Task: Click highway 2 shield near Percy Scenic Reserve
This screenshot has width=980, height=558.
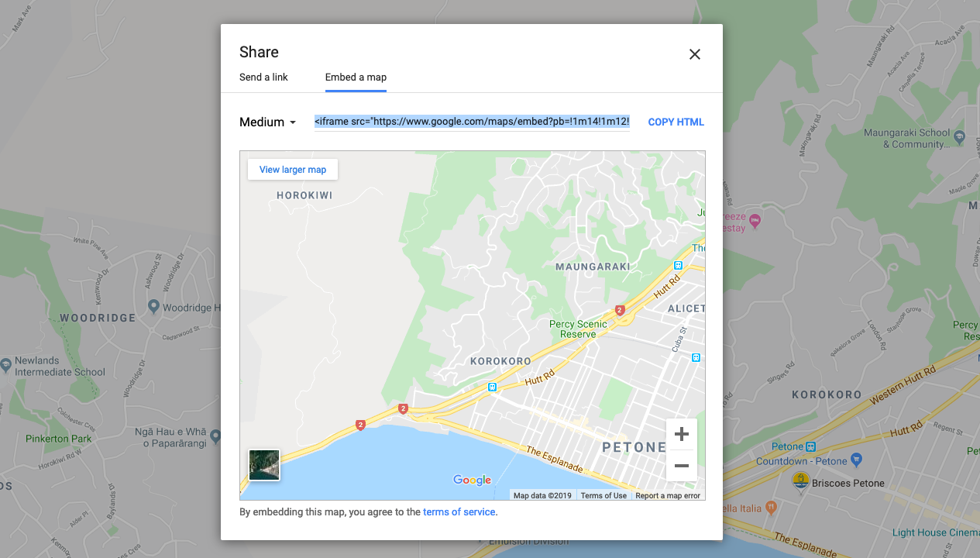Action: (620, 310)
